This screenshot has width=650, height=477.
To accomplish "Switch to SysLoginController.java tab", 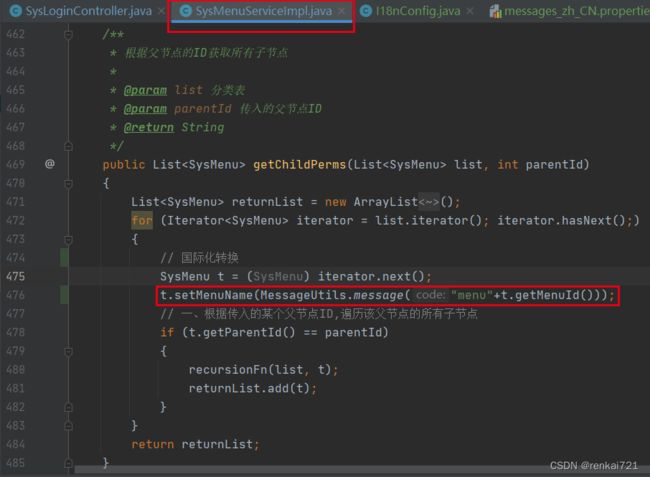I will (88, 11).
